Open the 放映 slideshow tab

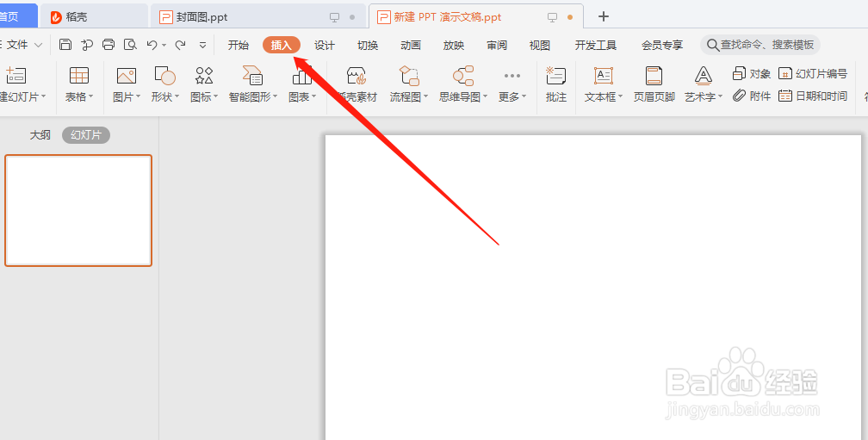coord(453,46)
